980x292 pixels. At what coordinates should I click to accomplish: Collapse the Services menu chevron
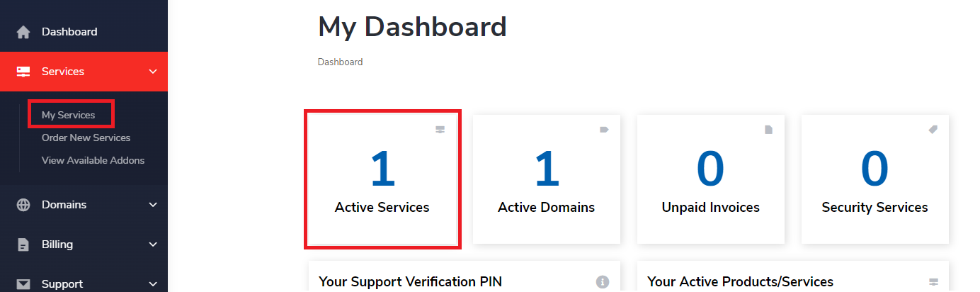(152, 72)
